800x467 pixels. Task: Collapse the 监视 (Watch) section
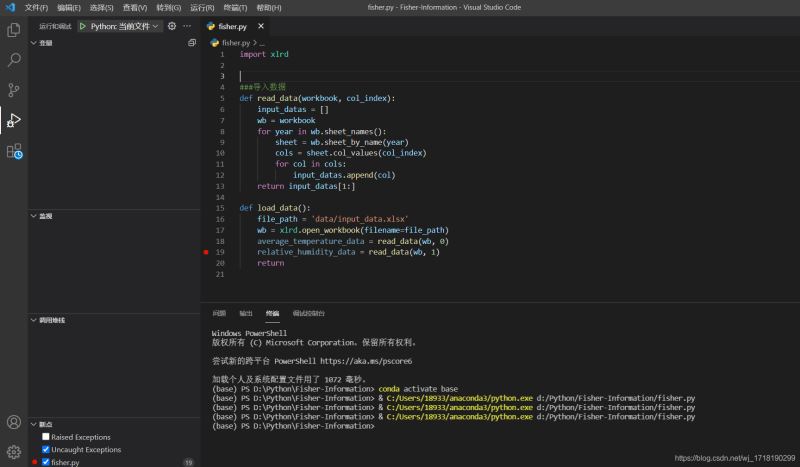coord(45,216)
